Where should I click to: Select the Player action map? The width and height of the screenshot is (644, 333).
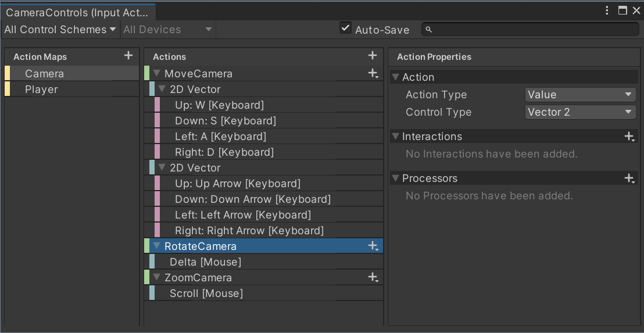pyautogui.click(x=41, y=89)
